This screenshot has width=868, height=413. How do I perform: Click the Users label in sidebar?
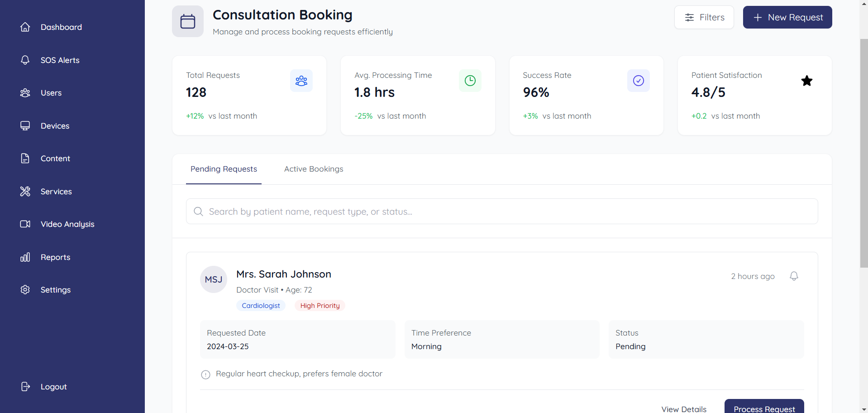(x=51, y=93)
